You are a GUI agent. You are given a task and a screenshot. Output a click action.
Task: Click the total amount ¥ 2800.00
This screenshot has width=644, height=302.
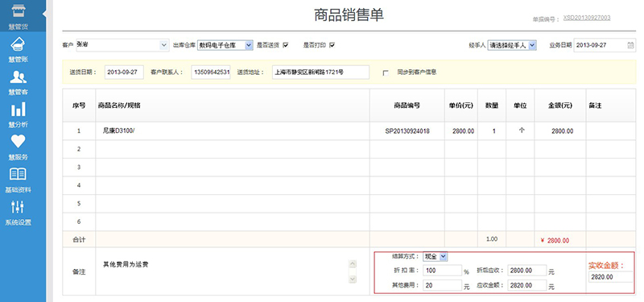click(555, 240)
